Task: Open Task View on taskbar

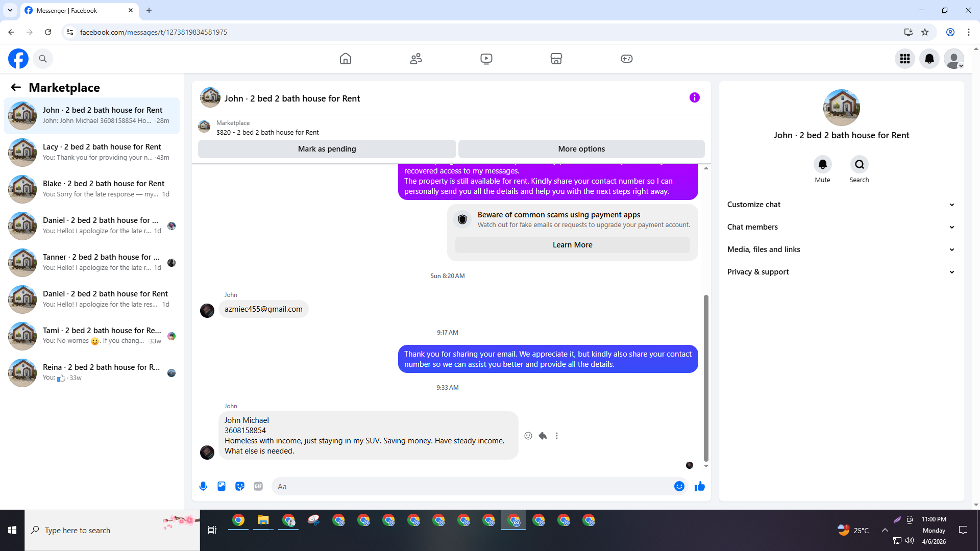Action: point(212,530)
